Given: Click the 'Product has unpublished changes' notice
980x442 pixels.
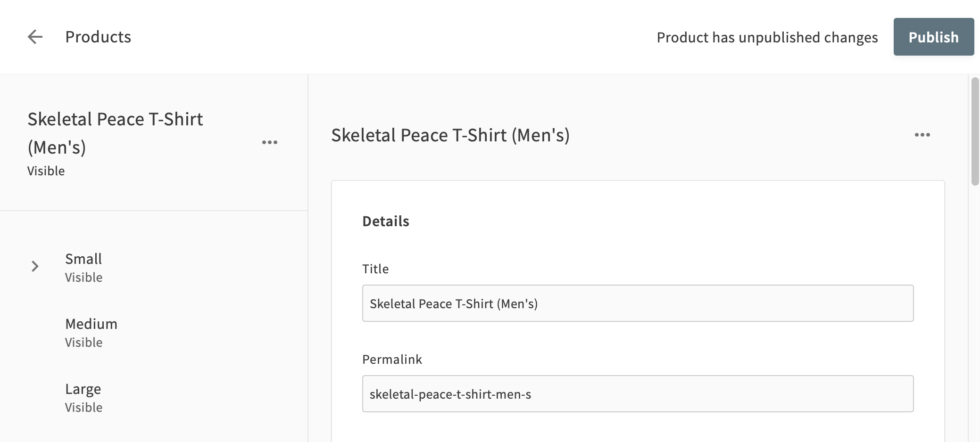Looking at the screenshot, I should point(767,37).
